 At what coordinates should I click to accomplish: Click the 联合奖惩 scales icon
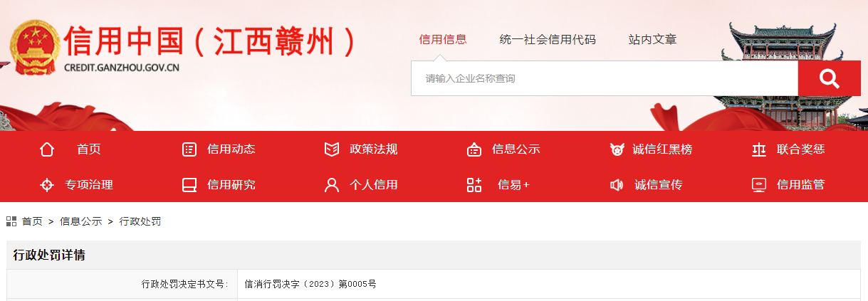(759, 149)
